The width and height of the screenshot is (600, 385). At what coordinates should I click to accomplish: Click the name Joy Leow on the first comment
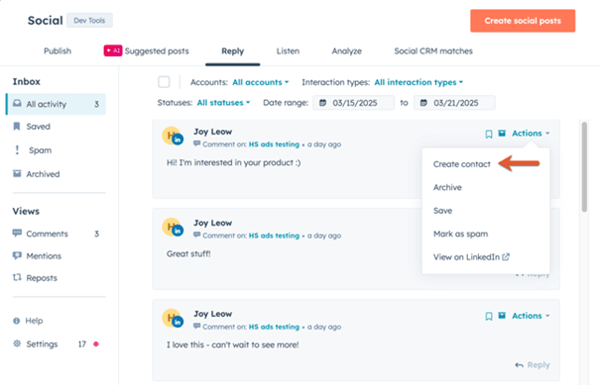(x=213, y=132)
